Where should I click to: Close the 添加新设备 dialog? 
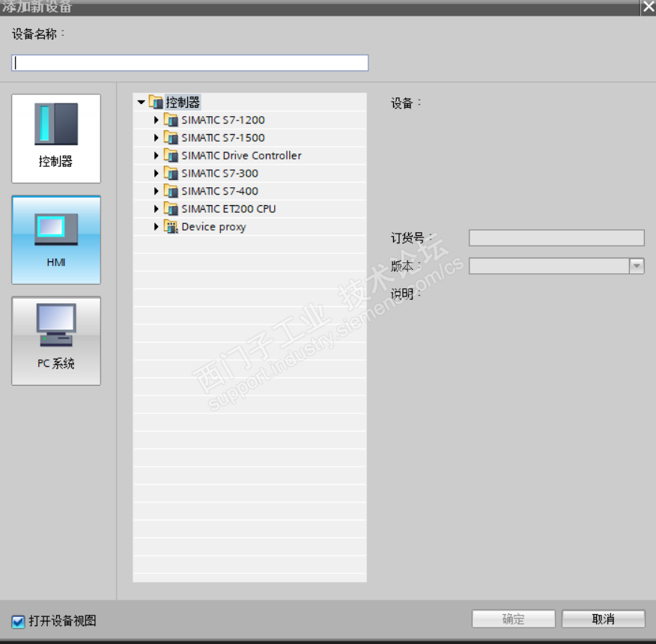coord(649,7)
